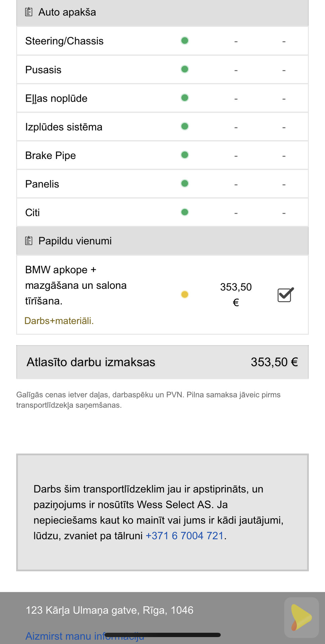The width and height of the screenshot is (325, 644).
Task: Click the 353,50 € price for BMW apkope
Action: (x=236, y=294)
